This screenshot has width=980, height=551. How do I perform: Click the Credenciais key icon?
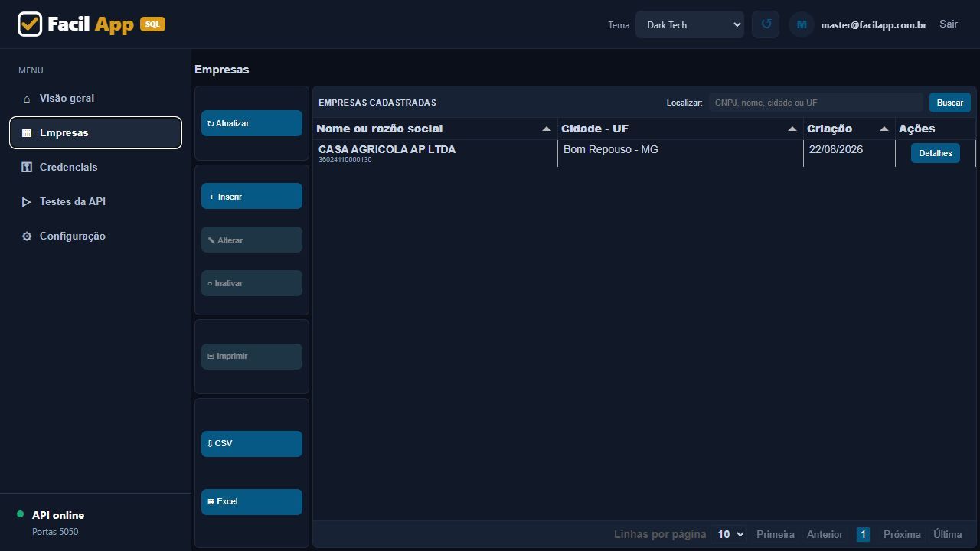27,168
